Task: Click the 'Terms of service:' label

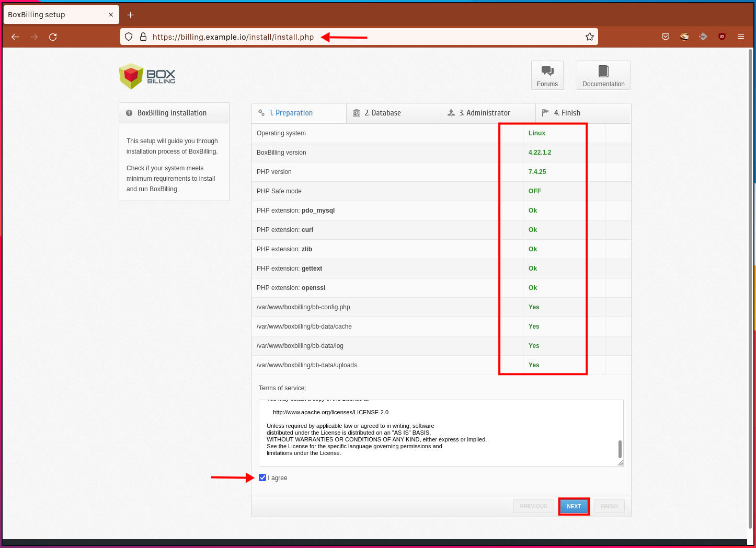Action: coord(282,388)
